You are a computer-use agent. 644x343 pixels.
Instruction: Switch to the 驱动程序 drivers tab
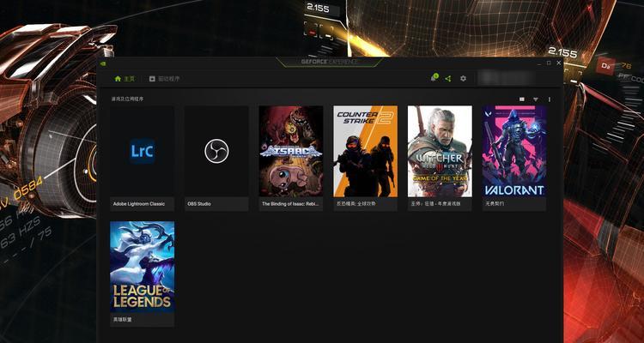[164, 78]
